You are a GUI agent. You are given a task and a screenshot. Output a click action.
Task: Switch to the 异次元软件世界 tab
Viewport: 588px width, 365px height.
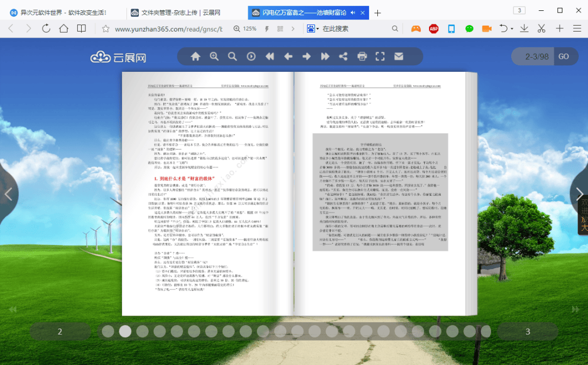click(x=63, y=13)
